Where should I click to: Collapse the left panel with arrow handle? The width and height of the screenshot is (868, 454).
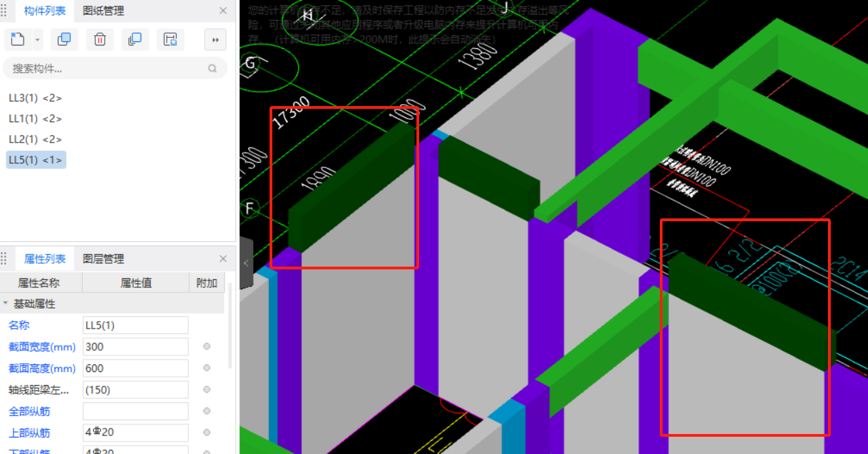pos(246,262)
